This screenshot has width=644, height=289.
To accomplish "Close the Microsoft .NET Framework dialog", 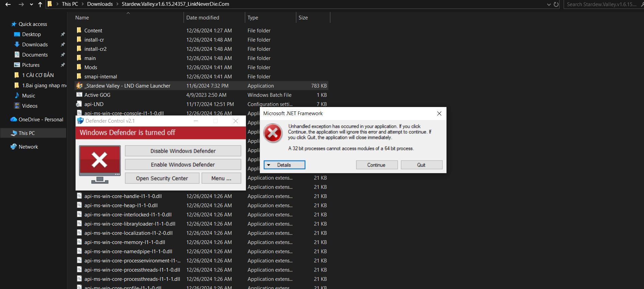I will (x=439, y=113).
